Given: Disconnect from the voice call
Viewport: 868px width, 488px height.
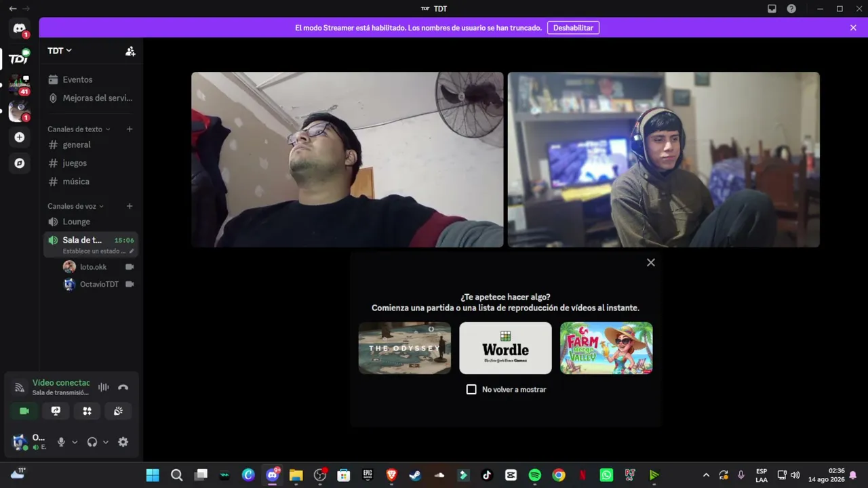Looking at the screenshot, I should coord(123,387).
